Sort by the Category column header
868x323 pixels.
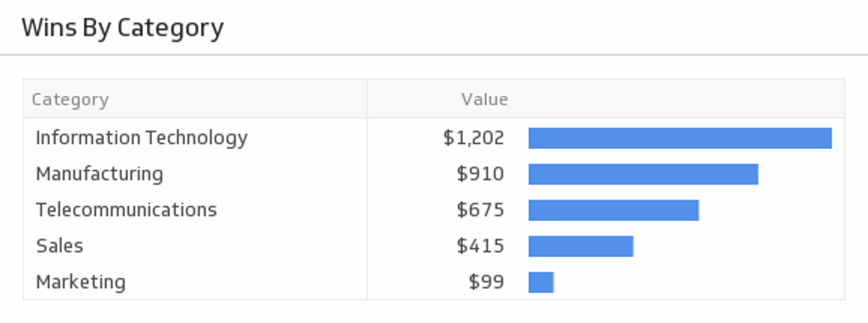(x=70, y=100)
